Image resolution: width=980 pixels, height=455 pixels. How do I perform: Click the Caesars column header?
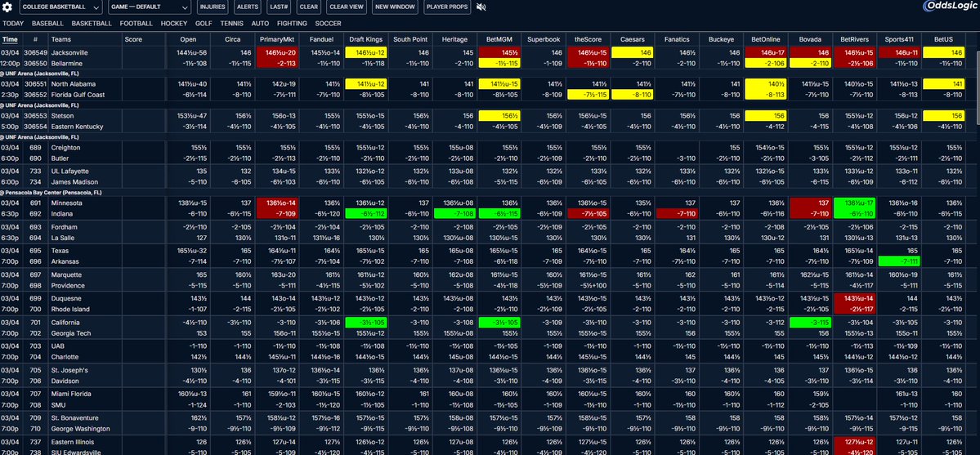click(x=632, y=39)
